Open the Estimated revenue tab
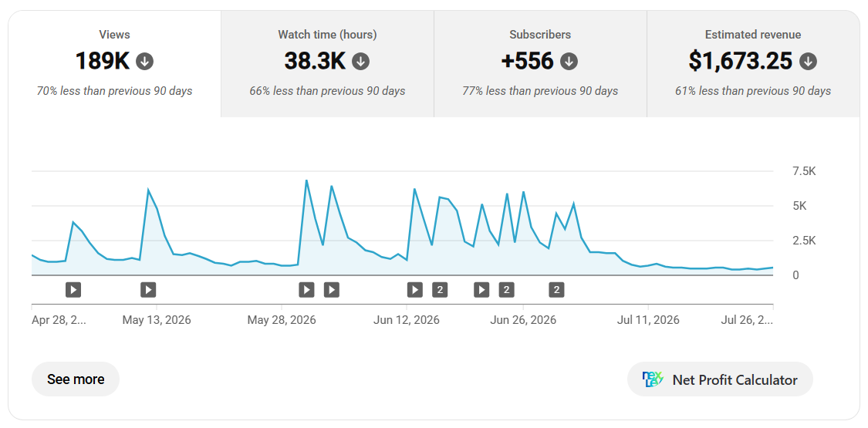This screenshot has height=428, width=868. pos(753,63)
